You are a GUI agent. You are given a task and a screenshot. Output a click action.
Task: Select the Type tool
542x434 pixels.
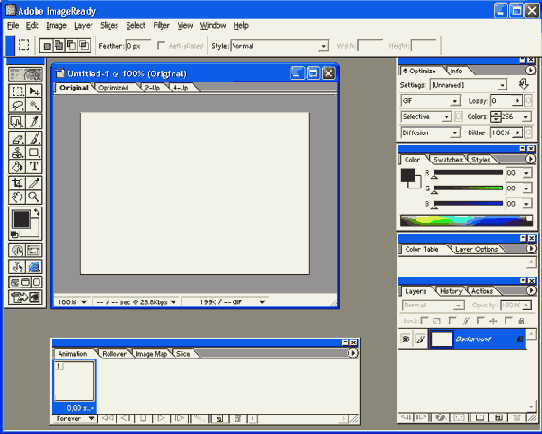pyautogui.click(x=34, y=167)
